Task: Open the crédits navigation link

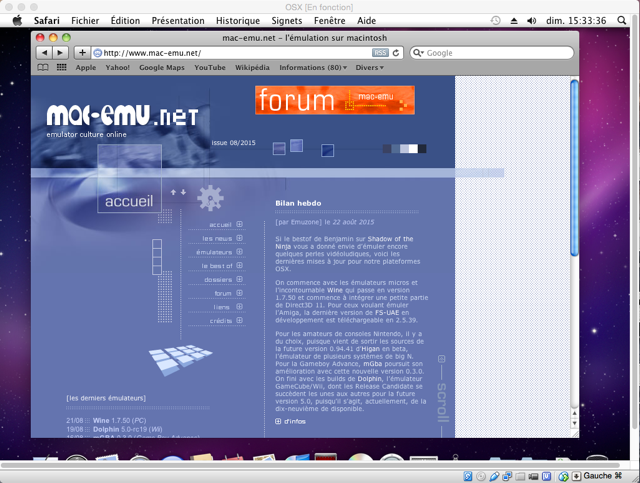Action: click(x=221, y=321)
